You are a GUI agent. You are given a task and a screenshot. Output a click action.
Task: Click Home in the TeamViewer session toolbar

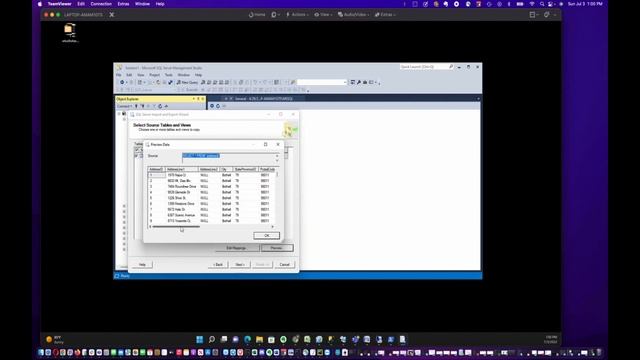pyautogui.click(x=257, y=15)
